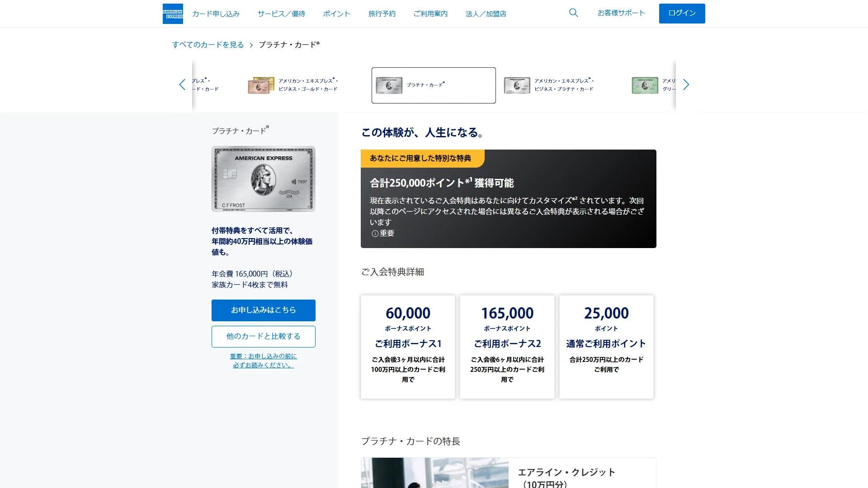Click the 家族カード4枚まで無料 text

(x=250, y=285)
